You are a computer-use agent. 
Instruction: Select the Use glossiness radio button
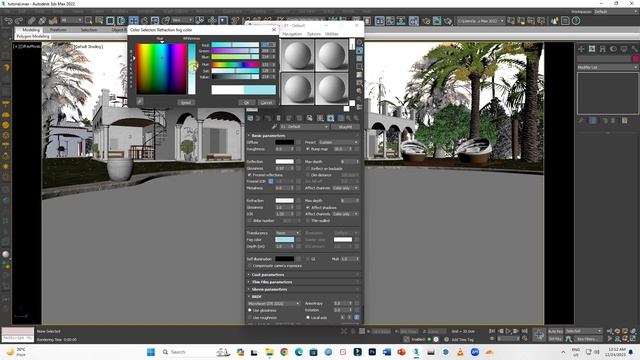(x=250, y=310)
